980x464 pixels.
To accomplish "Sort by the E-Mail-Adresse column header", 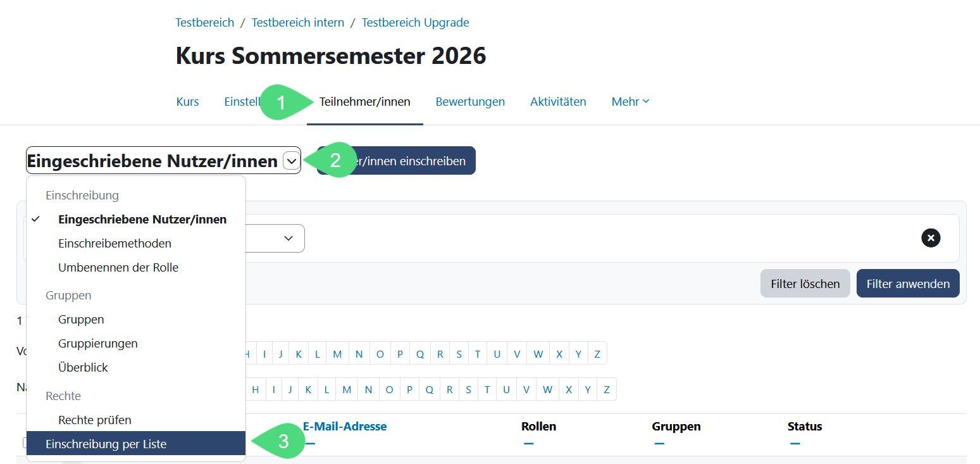I will 345,427.
